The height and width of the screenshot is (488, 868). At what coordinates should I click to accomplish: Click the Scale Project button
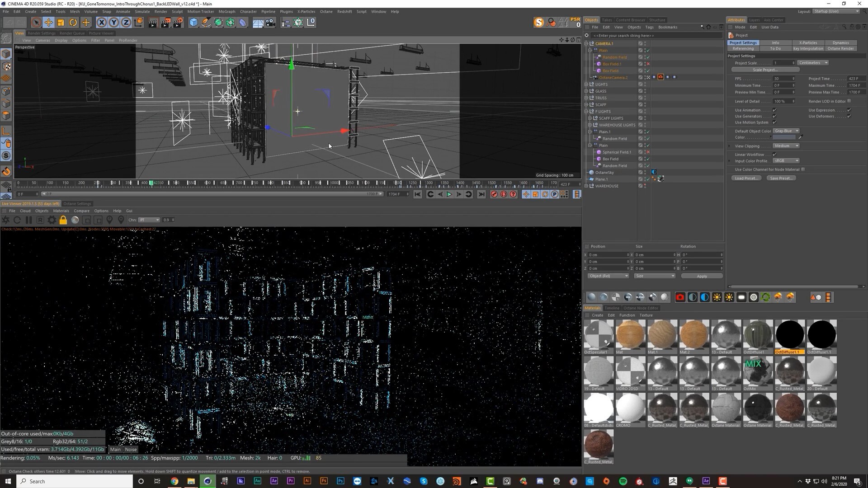point(765,70)
